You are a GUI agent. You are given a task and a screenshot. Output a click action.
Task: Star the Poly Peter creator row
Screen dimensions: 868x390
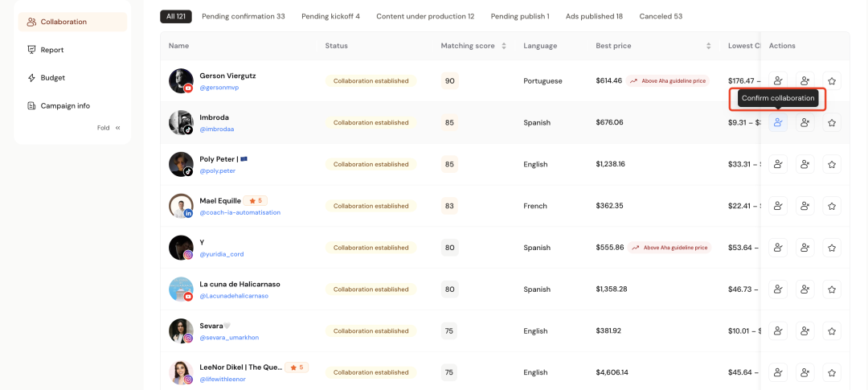pyautogui.click(x=832, y=165)
